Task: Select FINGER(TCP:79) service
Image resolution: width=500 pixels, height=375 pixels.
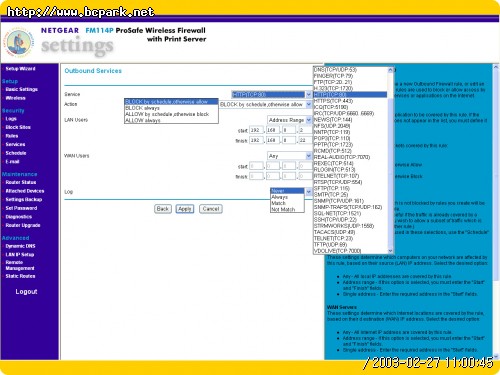Action: [350, 76]
